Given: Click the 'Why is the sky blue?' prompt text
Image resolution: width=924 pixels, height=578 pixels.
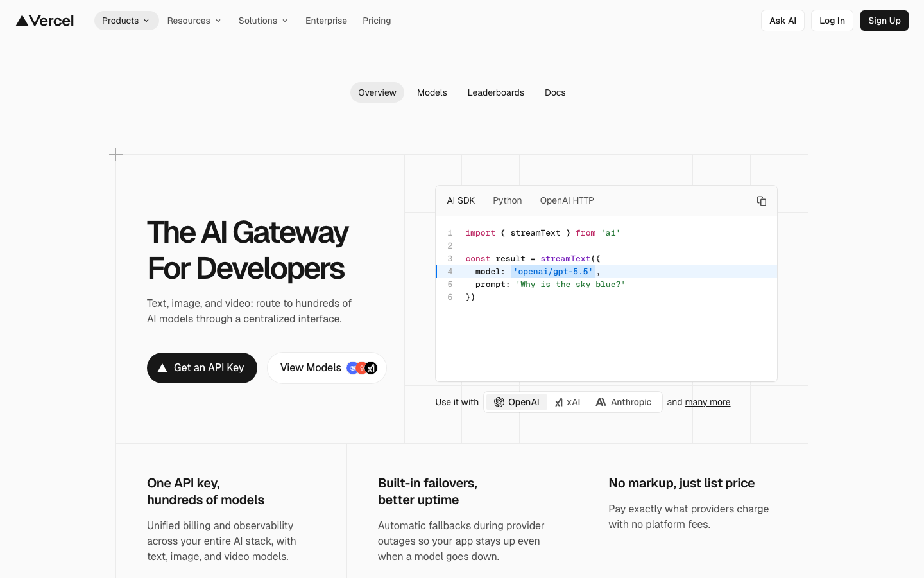Looking at the screenshot, I should (570, 285).
